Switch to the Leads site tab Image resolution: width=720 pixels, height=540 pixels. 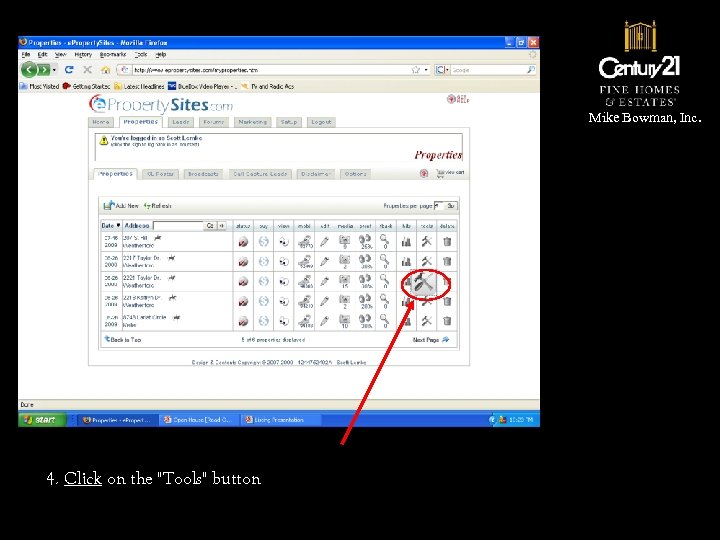click(180, 122)
